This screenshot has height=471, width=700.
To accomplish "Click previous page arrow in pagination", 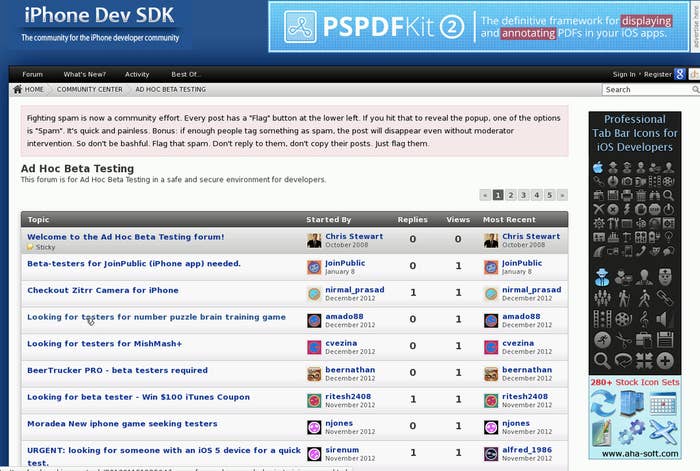I will (x=485, y=195).
